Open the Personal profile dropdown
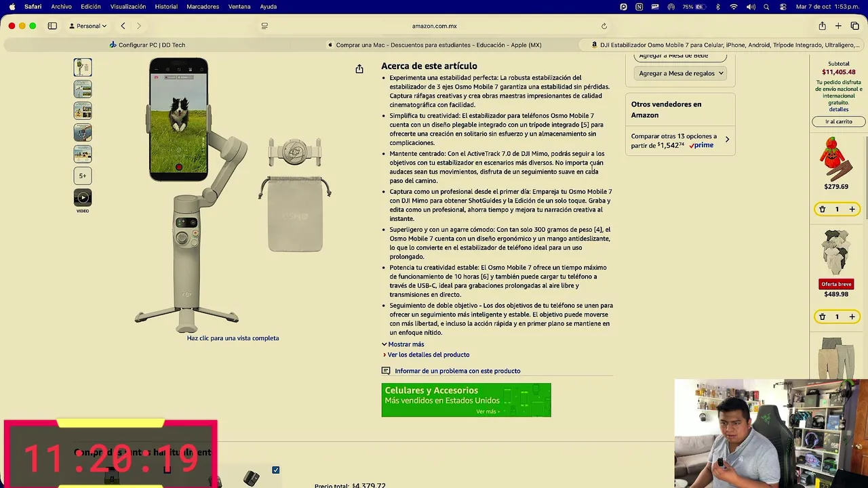Screen dimensions: 868x488 (88, 26)
